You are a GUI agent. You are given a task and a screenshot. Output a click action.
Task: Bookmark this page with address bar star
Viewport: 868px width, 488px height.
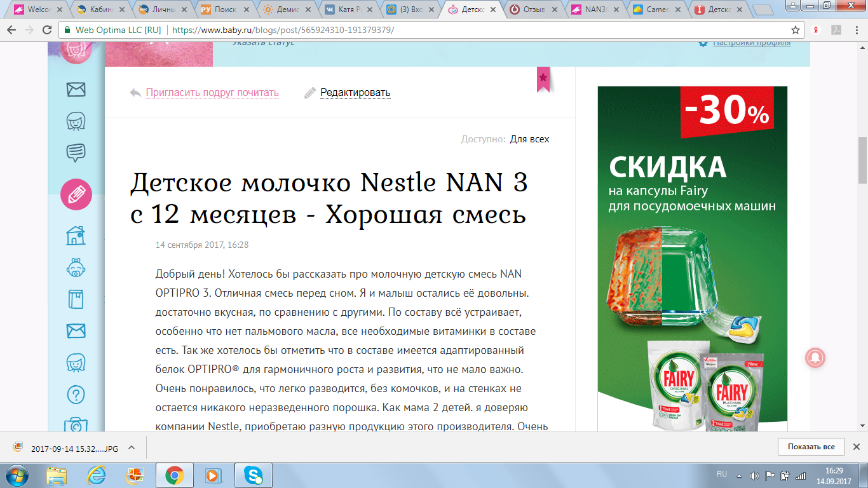point(795,30)
